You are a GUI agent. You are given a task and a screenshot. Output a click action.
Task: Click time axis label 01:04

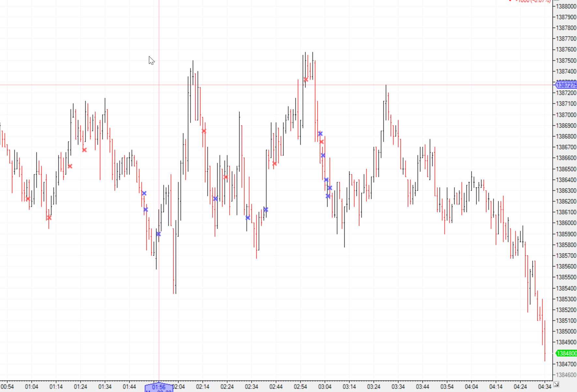pos(32,387)
